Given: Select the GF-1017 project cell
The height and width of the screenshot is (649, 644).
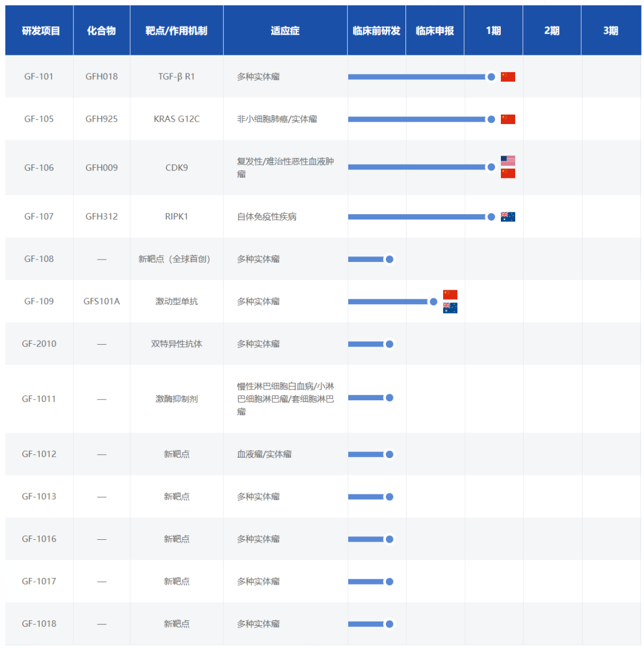Looking at the screenshot, I should pos(39,582).
